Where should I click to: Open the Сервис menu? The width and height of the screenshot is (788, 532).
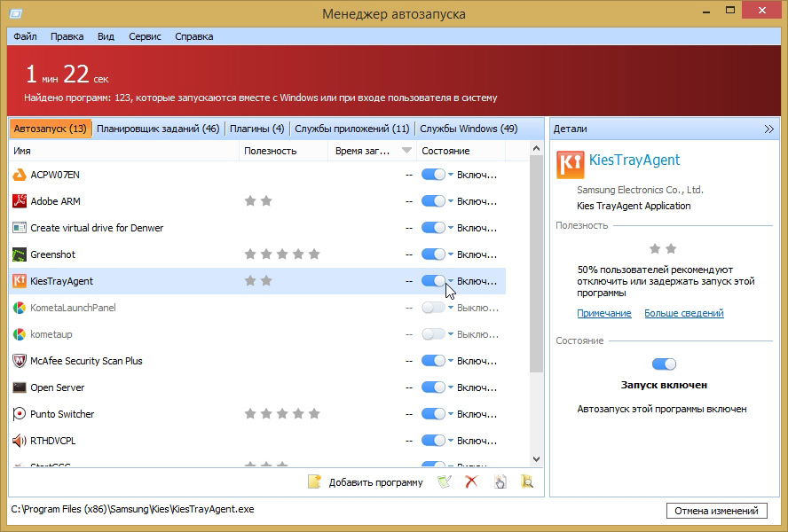coord(145,36)
